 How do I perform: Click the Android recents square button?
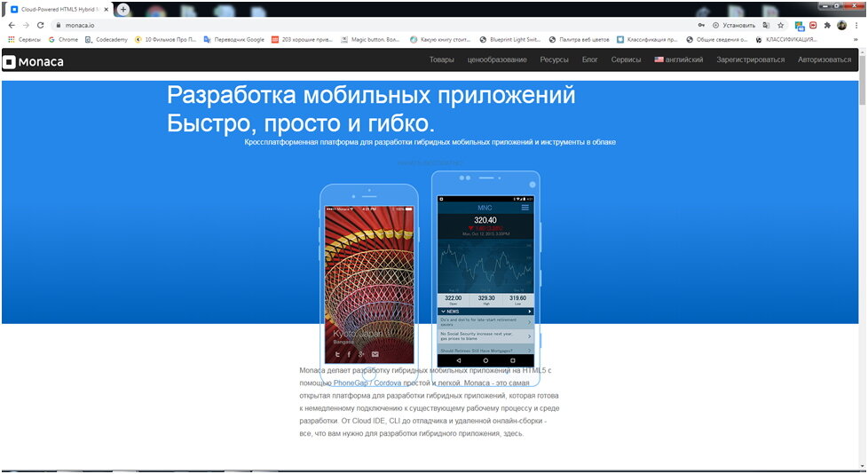(513, 360)
